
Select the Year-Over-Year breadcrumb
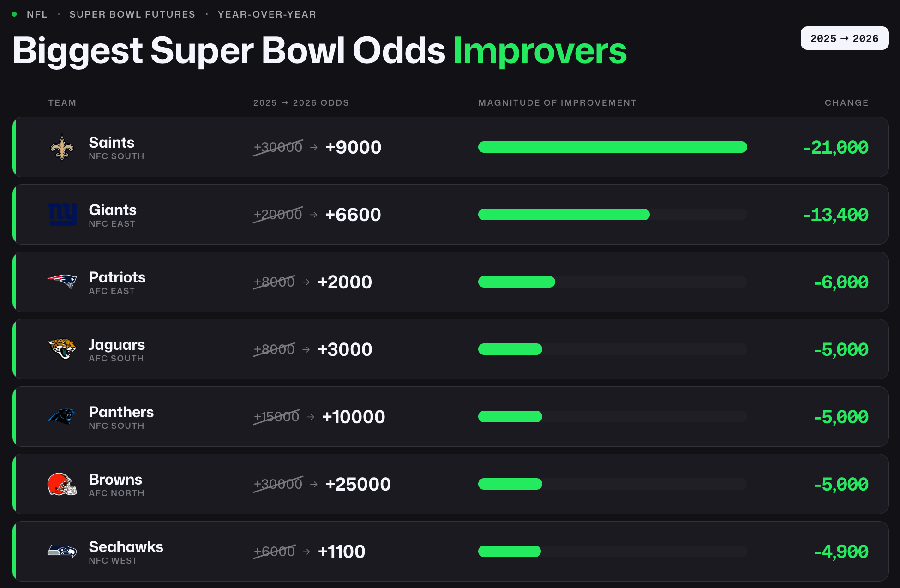coord(267,14)
